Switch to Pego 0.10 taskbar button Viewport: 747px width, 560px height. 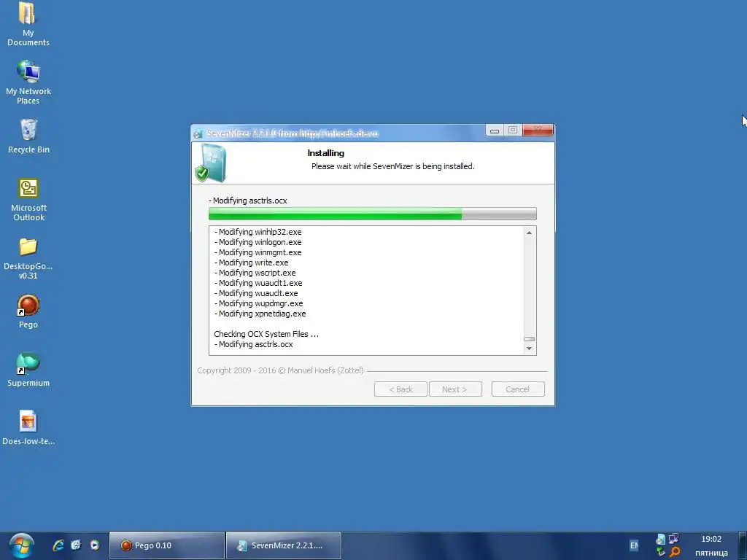(x=167, y=545)
